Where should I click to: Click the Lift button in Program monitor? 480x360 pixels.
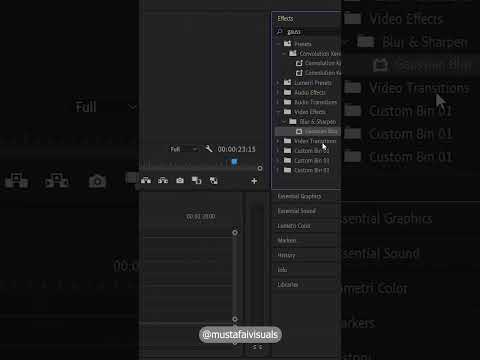click(146, 181)
